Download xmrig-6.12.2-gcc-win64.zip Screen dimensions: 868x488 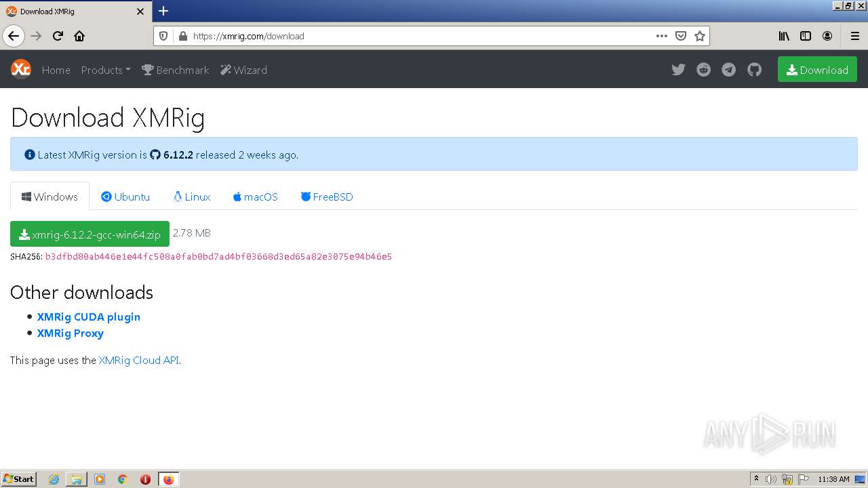pyautogui.click(x=90, y=234)
